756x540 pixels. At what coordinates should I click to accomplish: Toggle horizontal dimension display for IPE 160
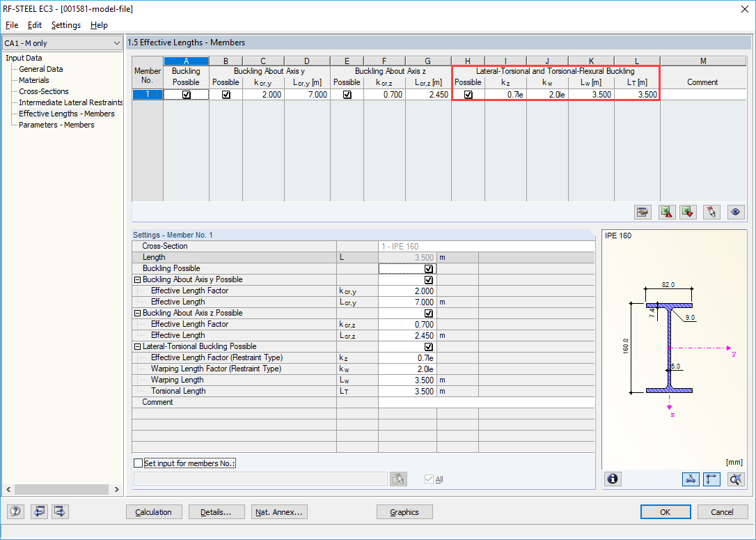point(691,479)
